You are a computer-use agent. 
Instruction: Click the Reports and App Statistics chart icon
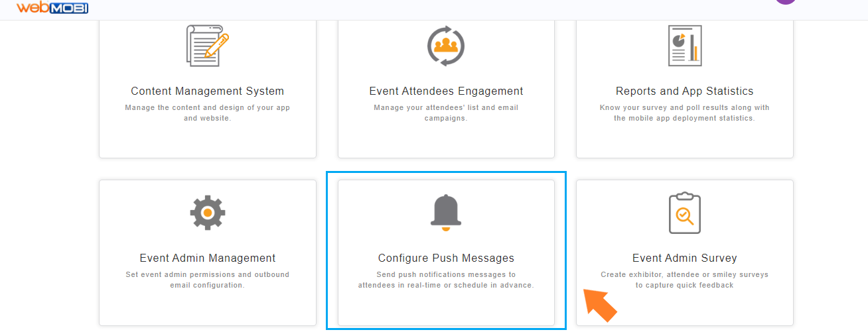[685, 46]
